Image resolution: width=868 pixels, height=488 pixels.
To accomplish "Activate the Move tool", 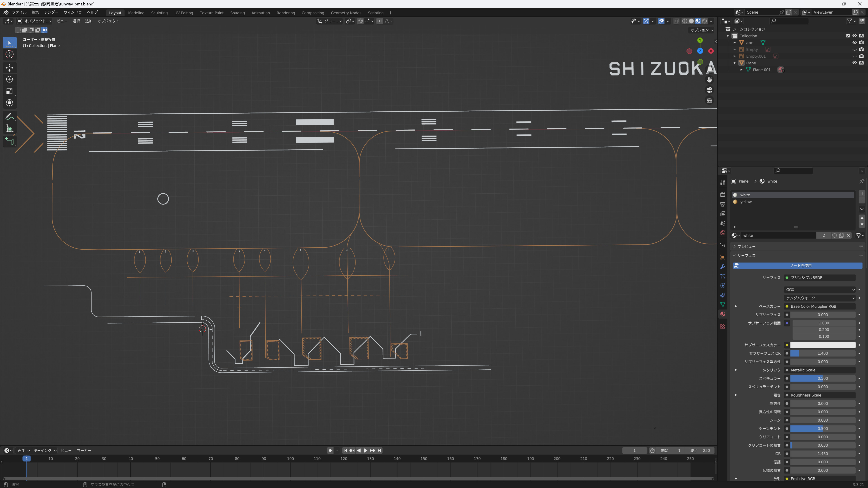I will [9, 68].
